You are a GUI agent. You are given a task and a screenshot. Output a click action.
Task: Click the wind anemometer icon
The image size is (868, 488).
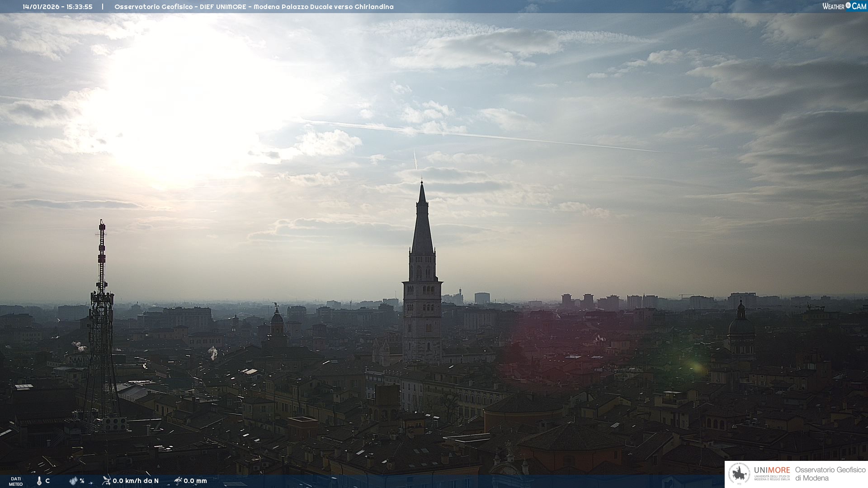(x=106, y=481)
